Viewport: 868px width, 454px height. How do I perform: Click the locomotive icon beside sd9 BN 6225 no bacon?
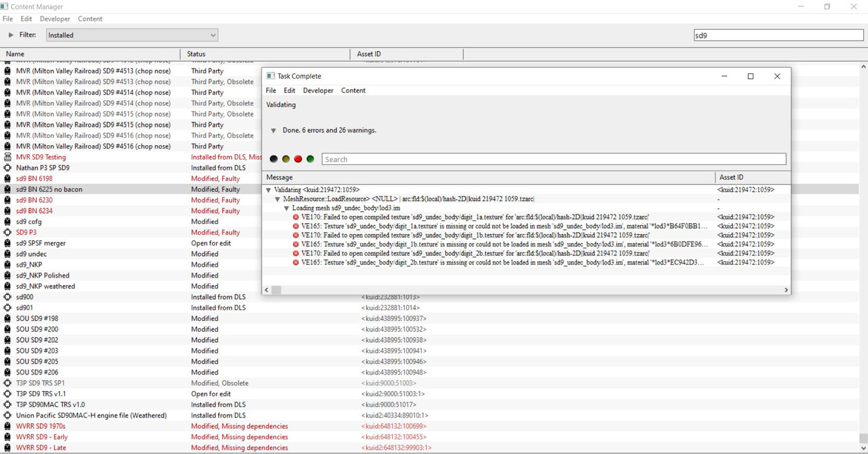coord(7,189)
